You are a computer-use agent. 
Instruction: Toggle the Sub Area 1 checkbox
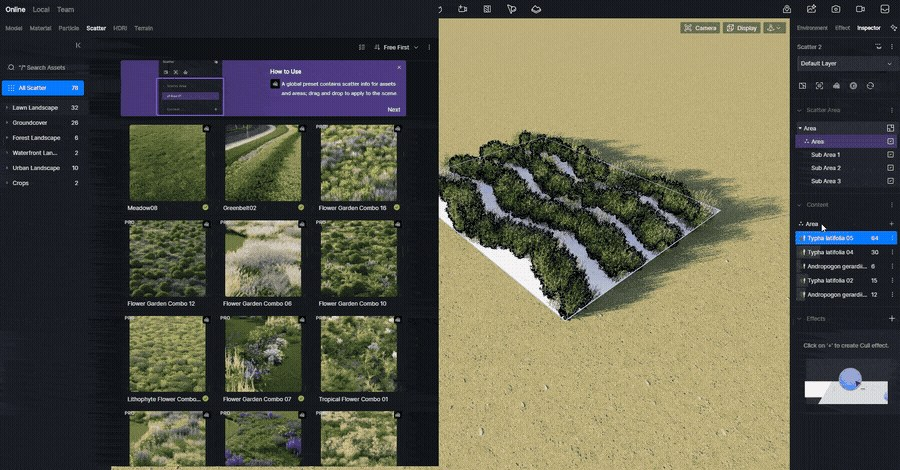(890, 154)
